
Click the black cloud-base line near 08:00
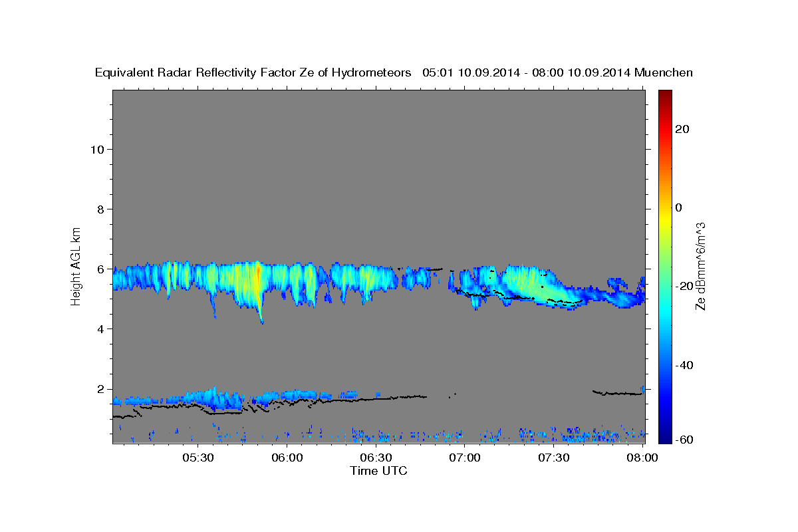(x=617, y=393)
